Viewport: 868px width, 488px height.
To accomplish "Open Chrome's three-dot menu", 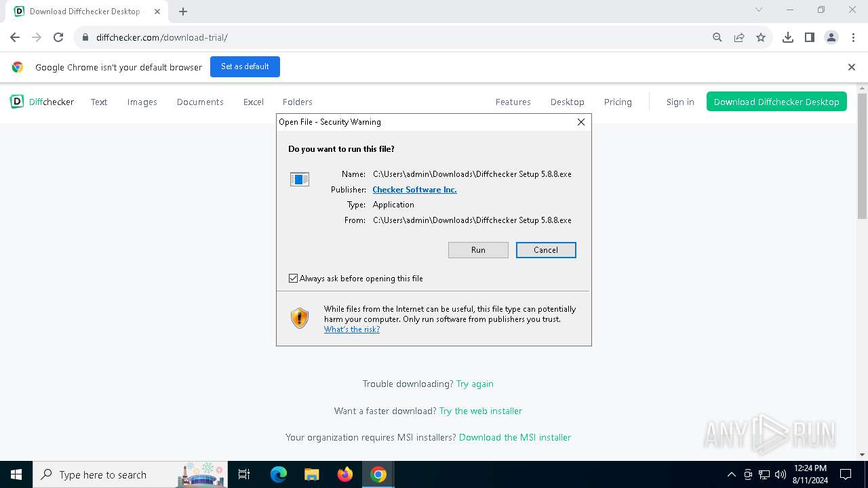I will (x=853, y=37).
